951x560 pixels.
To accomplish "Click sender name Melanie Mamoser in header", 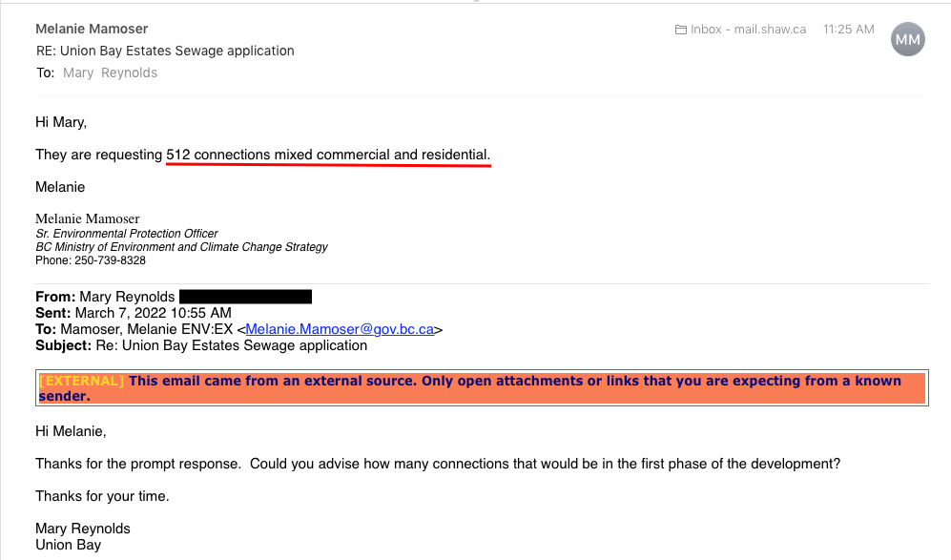I will click(x=92, y=29).
